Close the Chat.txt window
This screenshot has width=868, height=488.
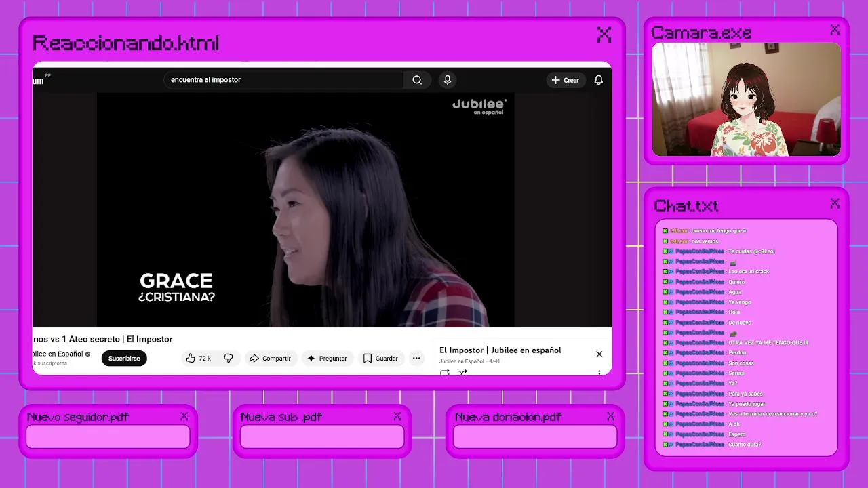tap(835, 203)
